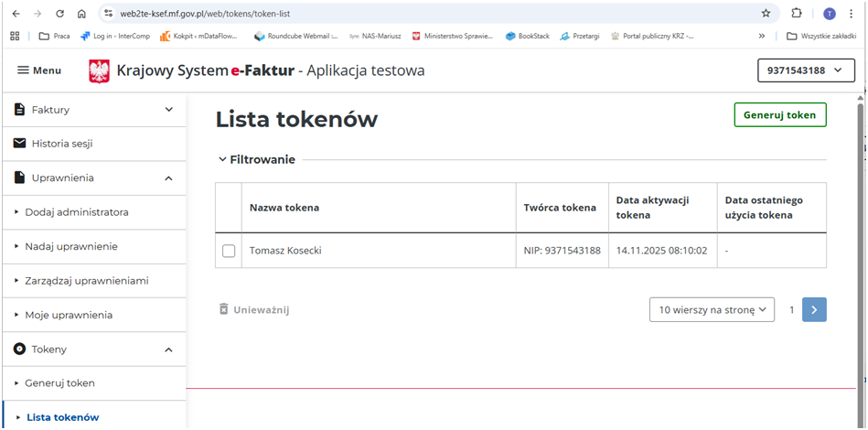Click the Uprawnienia padlock icon

pos(19,177)
